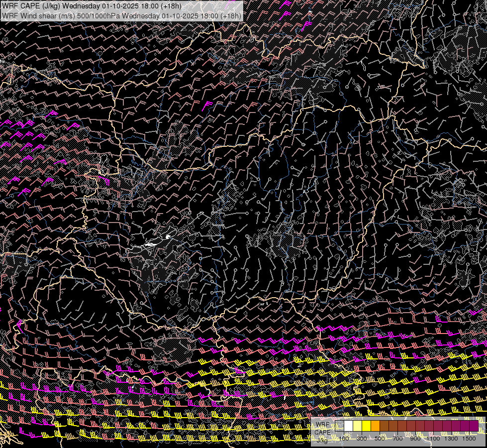Screen dimensions: 487x448
Task: Select the 1100 value on colorbar
Action: point(433,439)
